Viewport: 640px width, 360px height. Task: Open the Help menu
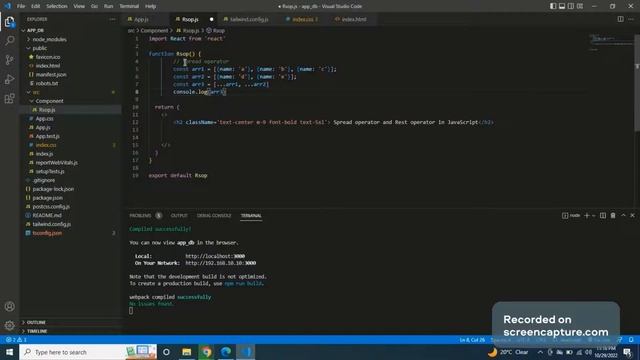coord(151,6)
